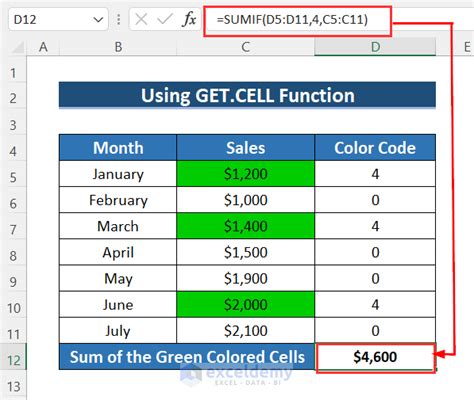Select the $1,900 sales cell

tap(245, 278)
